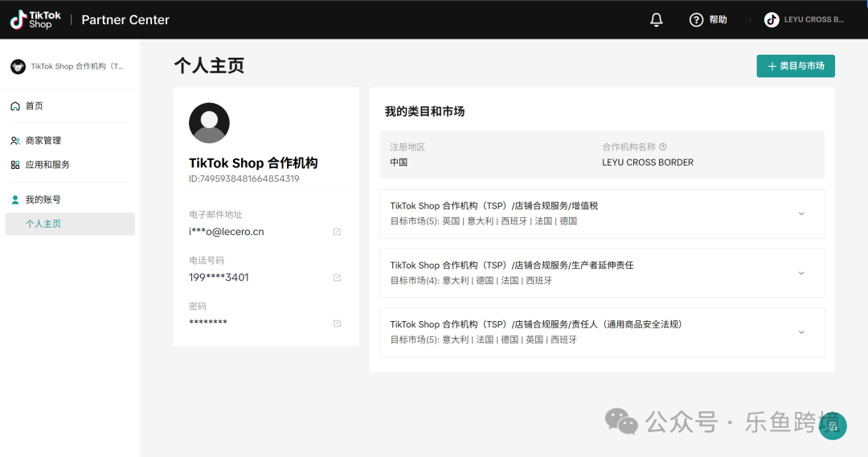
Task: Edit the email address i***o@lecero.cn
Action: (x=337, y=232)
